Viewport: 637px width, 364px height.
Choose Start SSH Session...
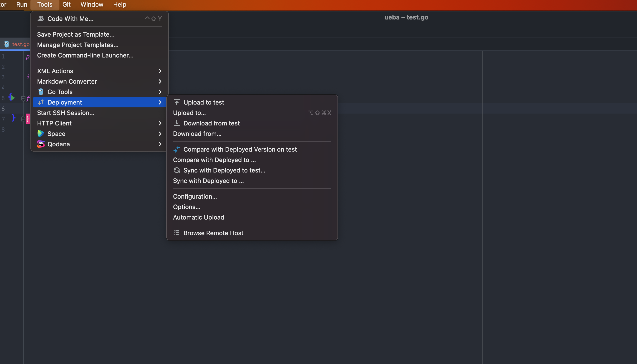coord(66,113)
